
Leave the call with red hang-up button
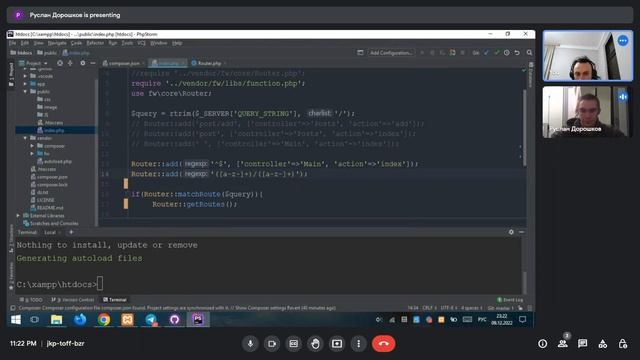click(x=383, y=344)
